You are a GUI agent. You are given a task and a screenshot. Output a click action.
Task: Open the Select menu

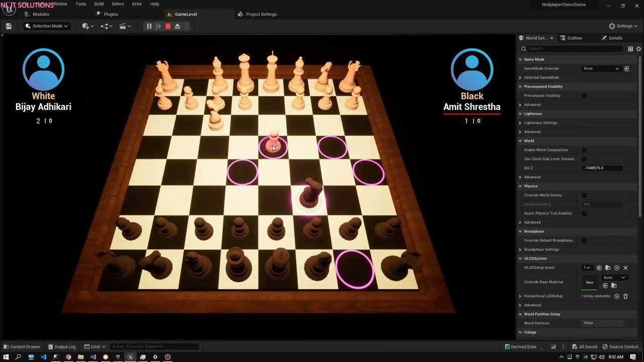[118, 4]
